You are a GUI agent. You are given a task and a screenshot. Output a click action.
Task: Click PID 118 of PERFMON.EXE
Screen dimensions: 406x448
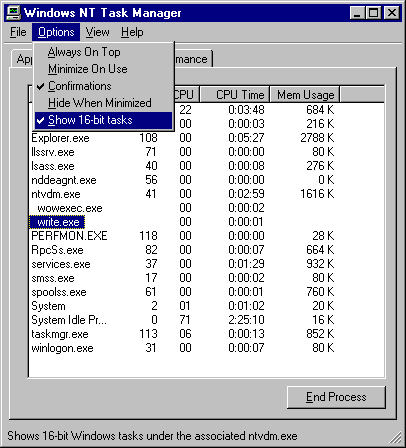[148, 236]
